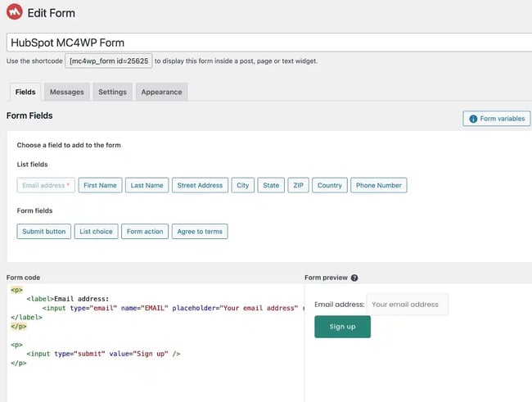This screenshot has width=532, height=402.
Task: Click the </label> closing tag line
Action: (26, 318)
